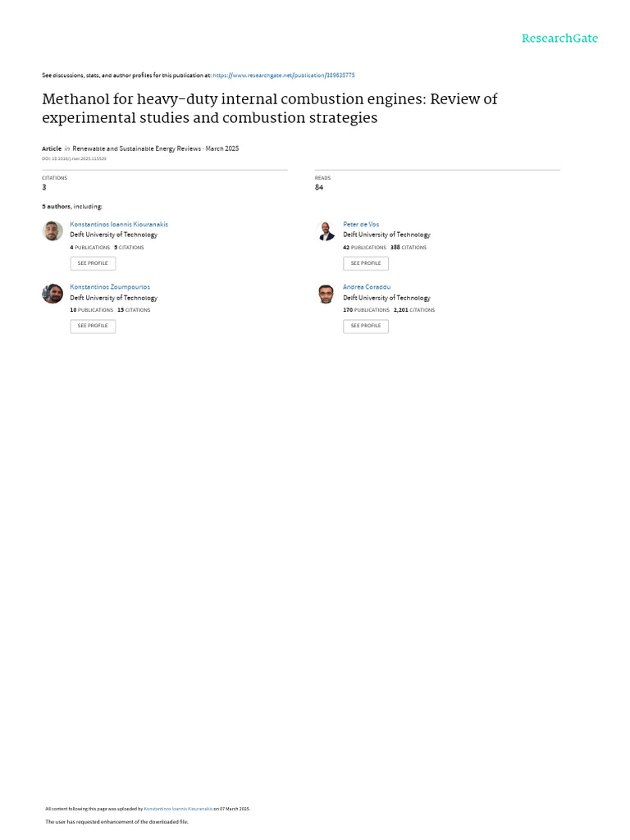Open Konstantinos Ioannis Kiouranakis author name link beside photo
Screen dimensions: 630x840
coord(119,224)
